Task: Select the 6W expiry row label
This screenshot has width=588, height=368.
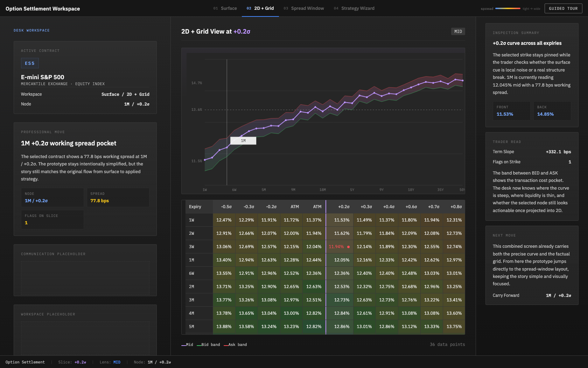Action: (x=199, y=273)
